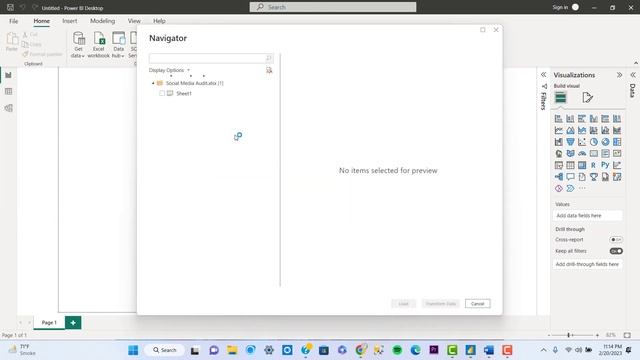Viewport: 640px width, 360px height.
Task: Add a new page with plus button
Action: click(x=73, y=322)
